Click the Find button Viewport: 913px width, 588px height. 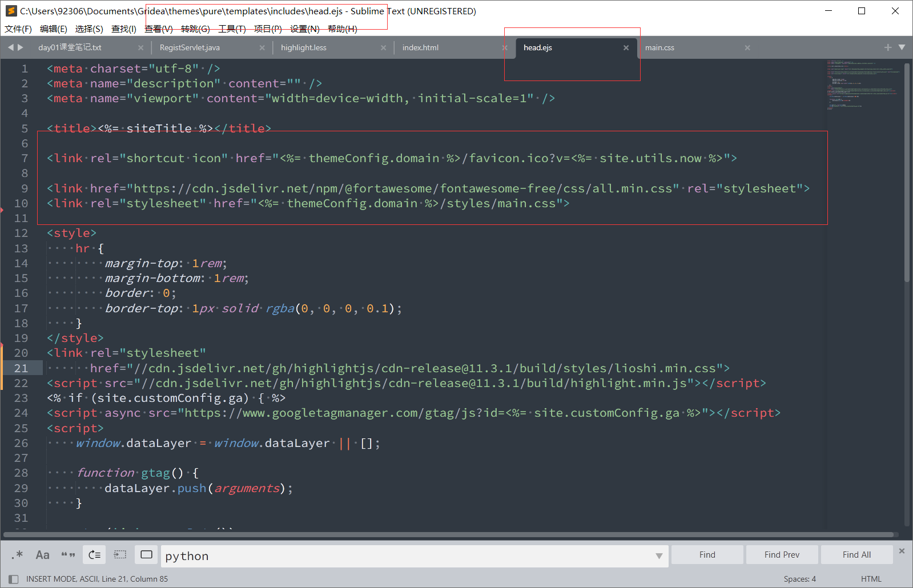click(707, 555)
